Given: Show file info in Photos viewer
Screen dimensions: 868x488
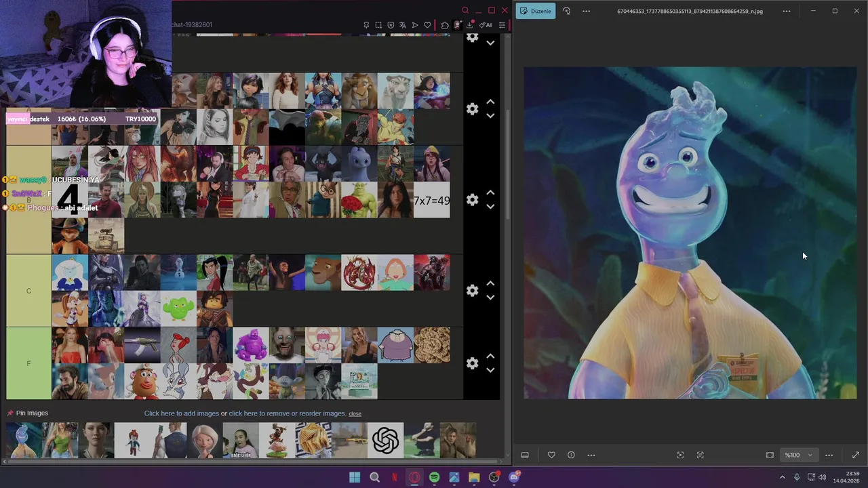Looking at the screenshot, I should coord(571,455).
